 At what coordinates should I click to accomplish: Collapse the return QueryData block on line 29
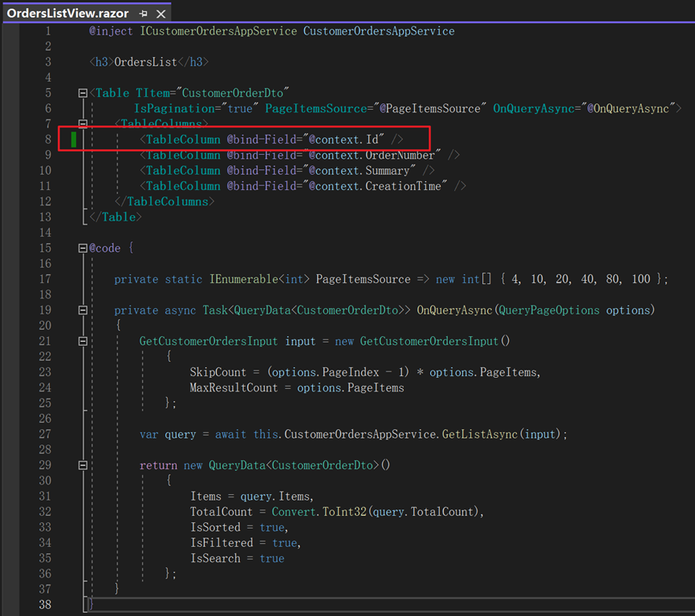point(83,465)
